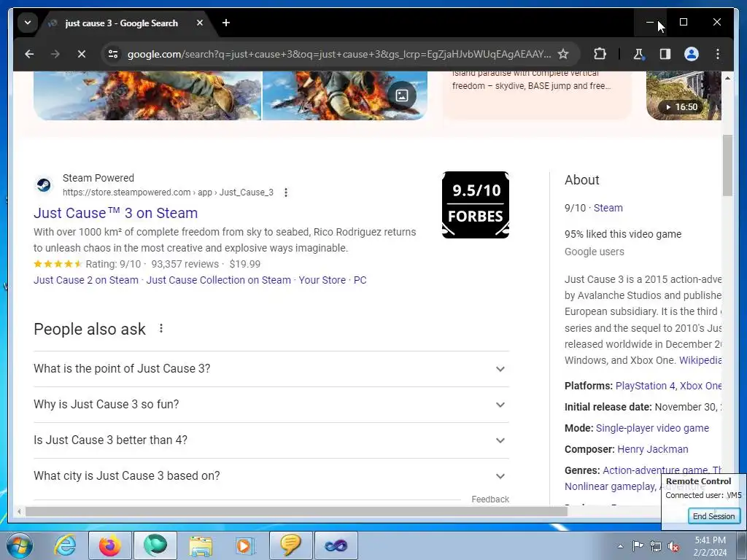Click the horizontal scrollbar thumb

(x=296, y=511)
